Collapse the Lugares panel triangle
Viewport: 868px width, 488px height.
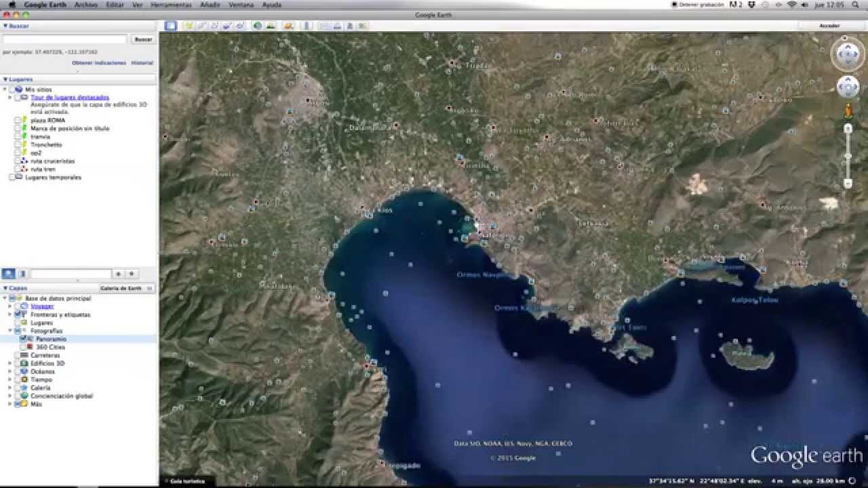[x=5, y=79]
